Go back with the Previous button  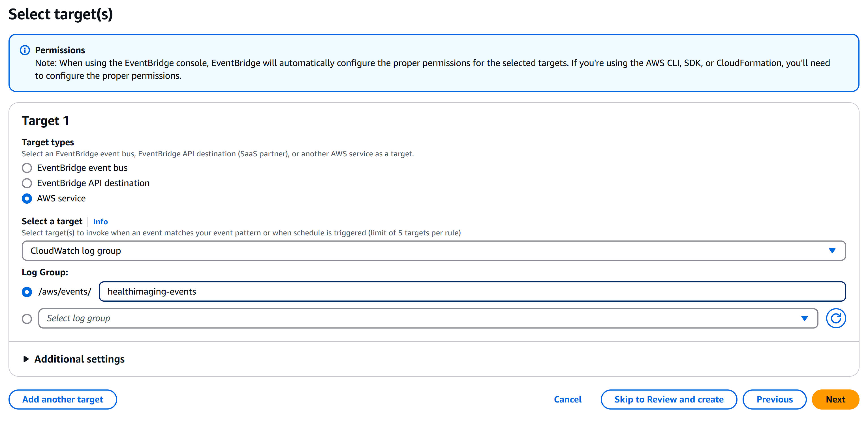[774, 399]
